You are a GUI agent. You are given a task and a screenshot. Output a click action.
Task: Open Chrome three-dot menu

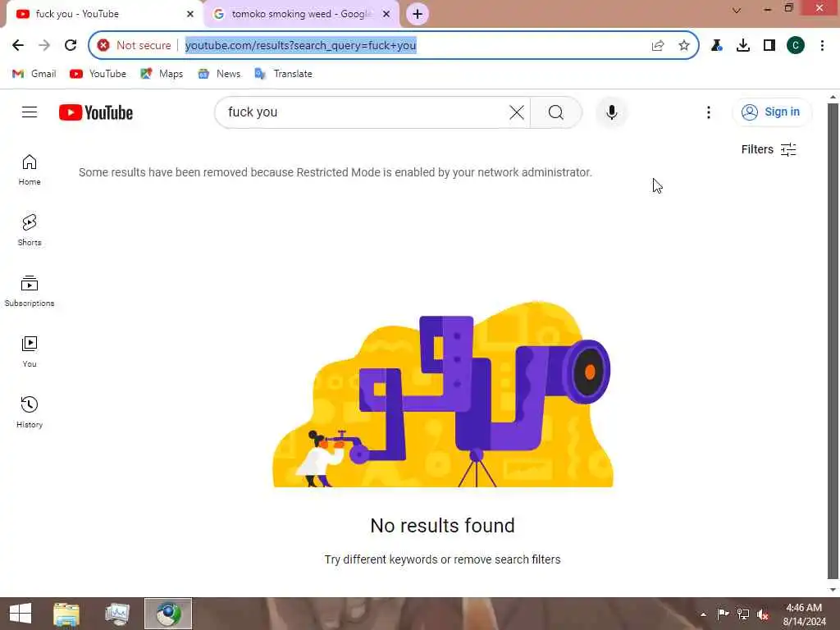[x=822, y=46]
